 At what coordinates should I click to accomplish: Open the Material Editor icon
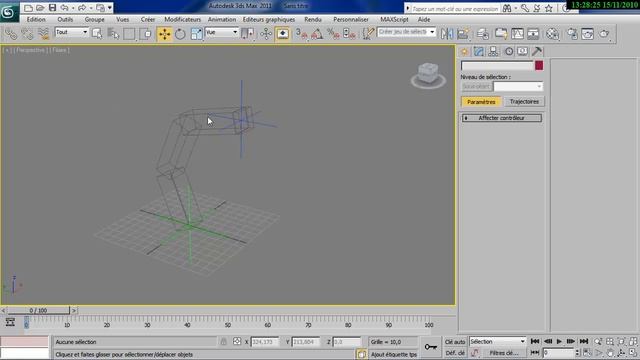[552, 34]
